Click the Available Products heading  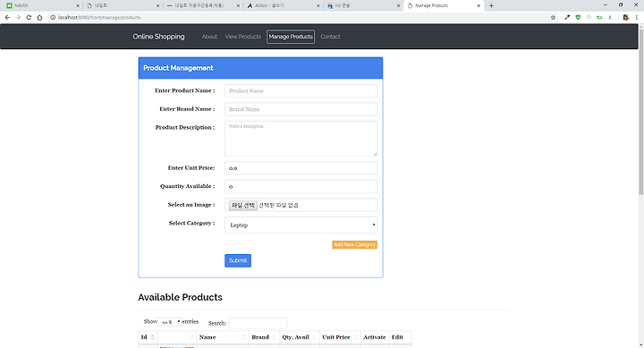(180, 297)
